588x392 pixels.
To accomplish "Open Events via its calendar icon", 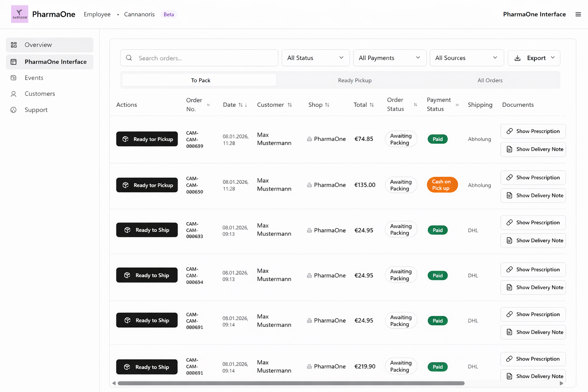I will (x=14, y=78).
